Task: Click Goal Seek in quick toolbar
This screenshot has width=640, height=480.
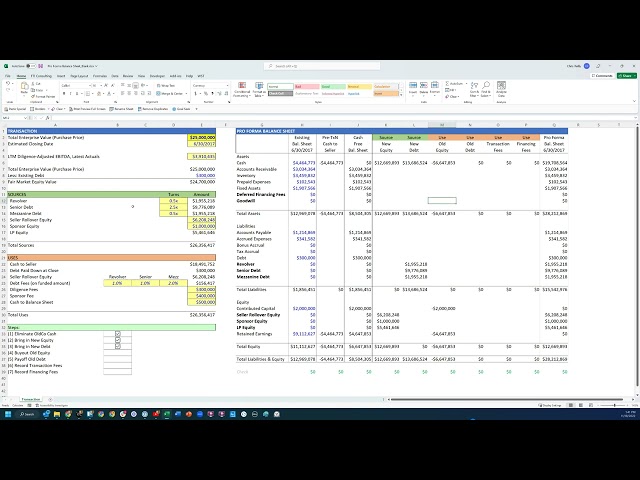Action: tap(181, 109)
